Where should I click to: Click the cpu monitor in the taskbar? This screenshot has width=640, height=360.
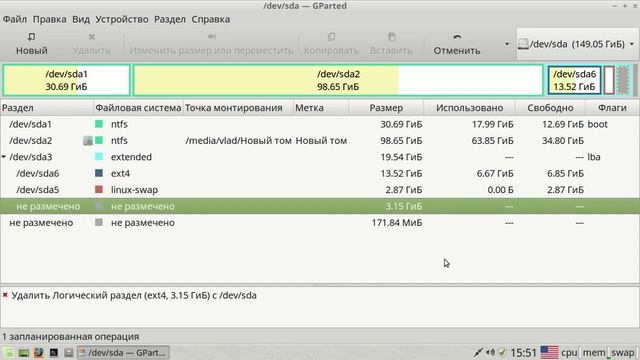pyautogui.click(x=569, y=353)
